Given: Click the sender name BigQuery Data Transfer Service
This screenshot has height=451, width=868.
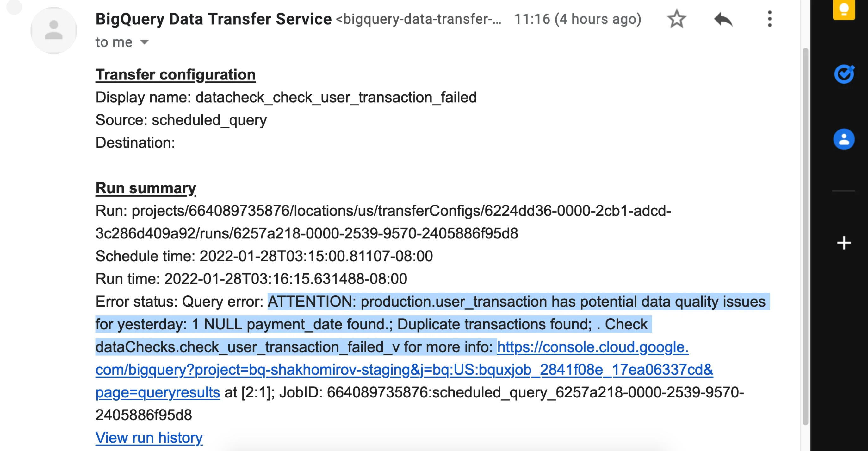Looking at the screenshot, I should 214,19.
